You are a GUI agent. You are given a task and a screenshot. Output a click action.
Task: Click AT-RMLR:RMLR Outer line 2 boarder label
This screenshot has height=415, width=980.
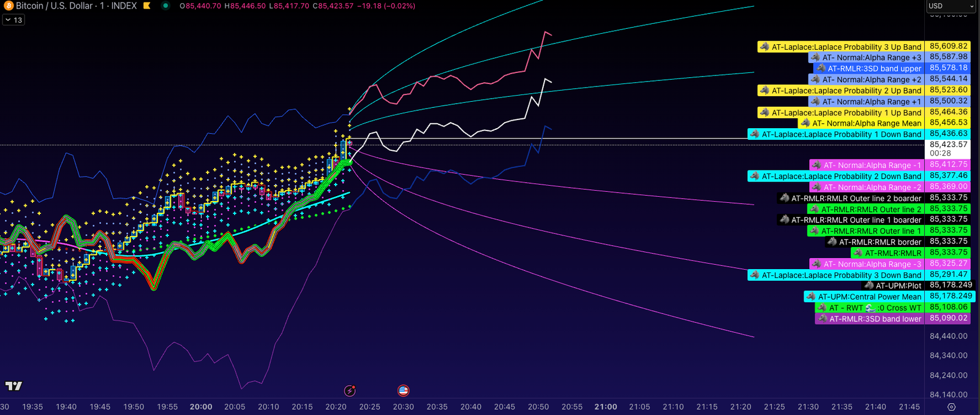coord(850,199)
